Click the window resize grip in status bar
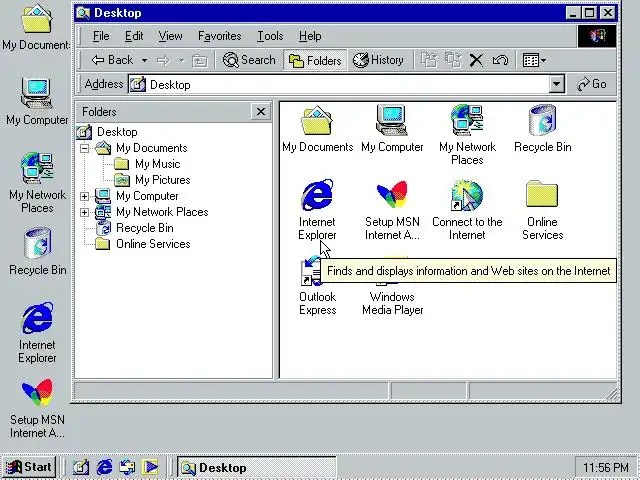This screenshot has width=640, height=480. (611, 393)
